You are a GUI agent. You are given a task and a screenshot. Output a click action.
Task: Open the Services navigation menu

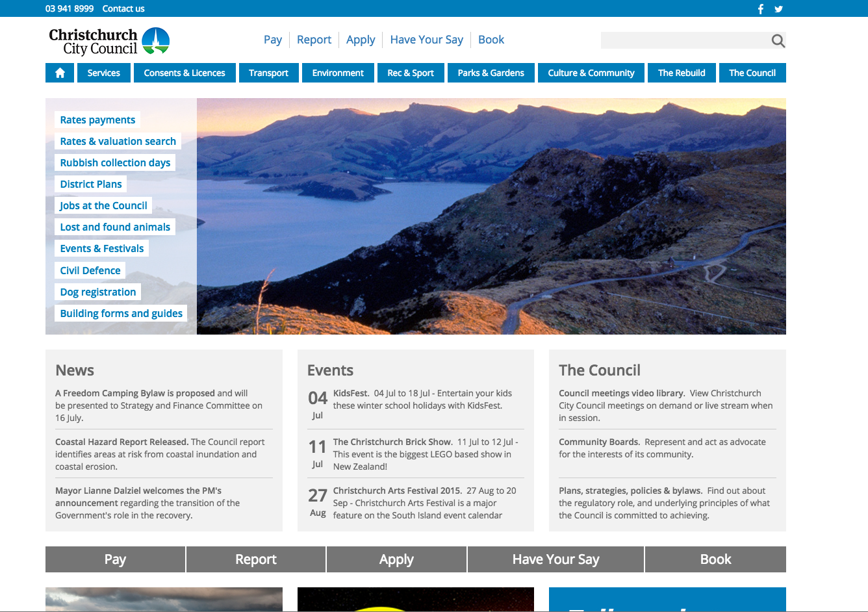(104, 73)
